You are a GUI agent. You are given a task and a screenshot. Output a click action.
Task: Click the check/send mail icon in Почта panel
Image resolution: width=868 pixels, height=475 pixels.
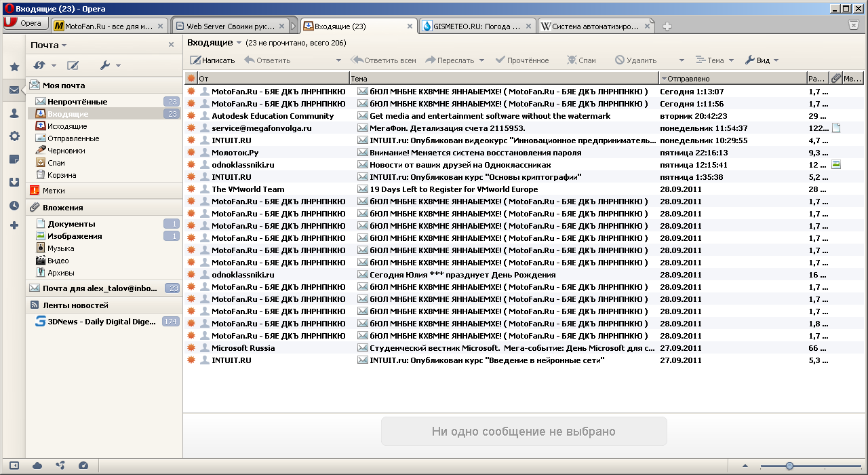(39, 65)
